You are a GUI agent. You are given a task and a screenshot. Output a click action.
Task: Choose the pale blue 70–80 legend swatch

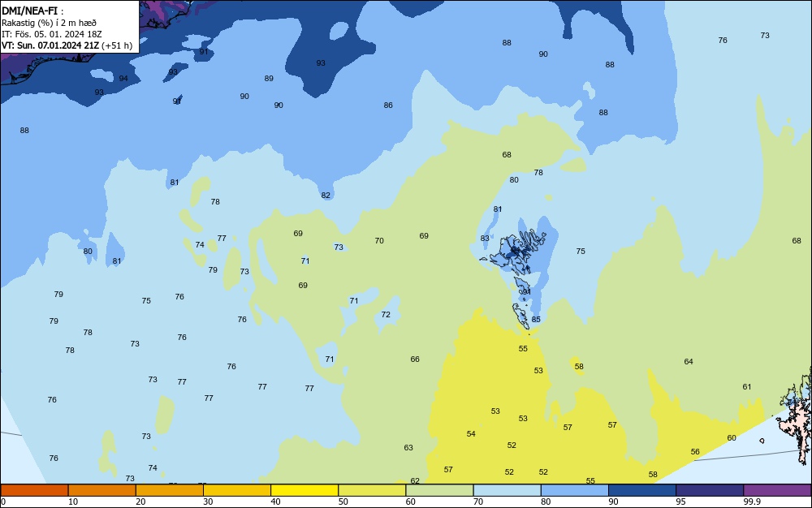507,490
